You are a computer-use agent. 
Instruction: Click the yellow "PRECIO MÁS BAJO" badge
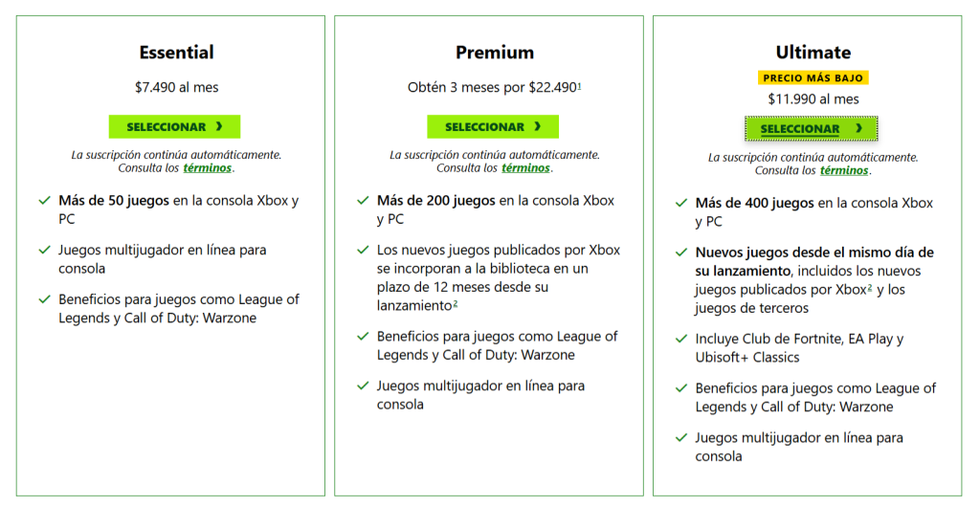813,78
